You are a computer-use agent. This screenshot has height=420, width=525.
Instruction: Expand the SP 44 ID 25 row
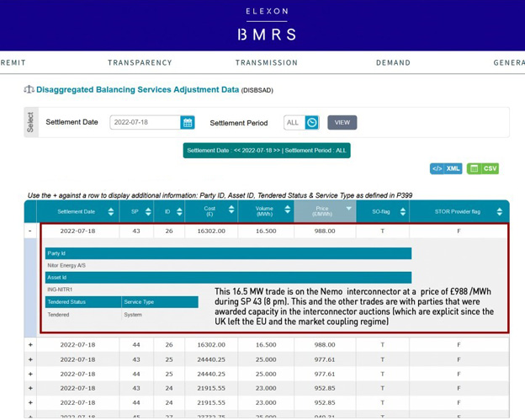[x=30, y=374]
